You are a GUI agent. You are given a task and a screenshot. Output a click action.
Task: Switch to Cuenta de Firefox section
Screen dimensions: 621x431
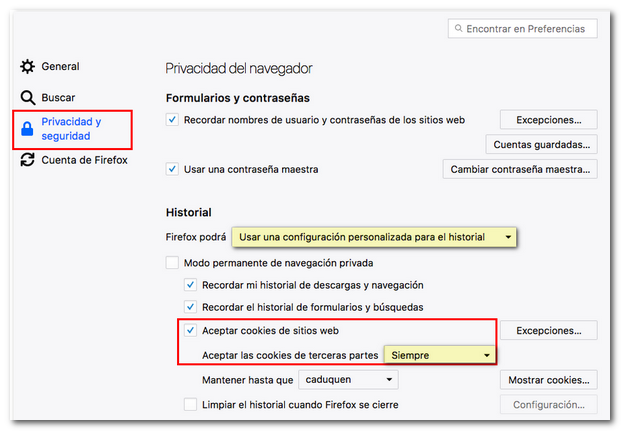(84, 159)
